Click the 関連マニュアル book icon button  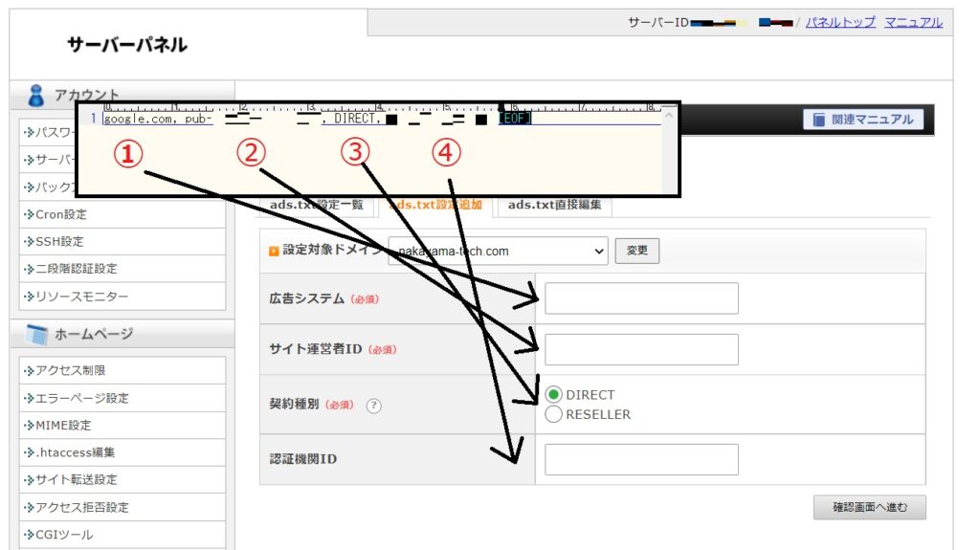point(863,120)
